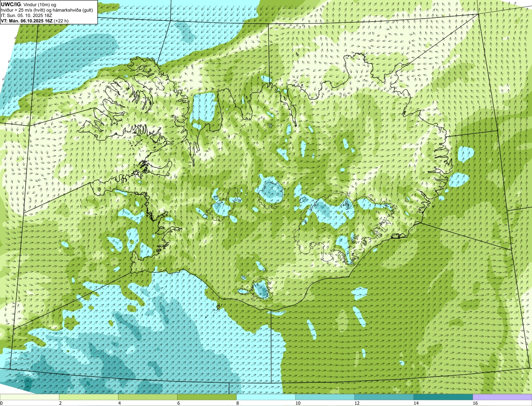
Task: Click the scale label '6'
Action: click(179, 403)
